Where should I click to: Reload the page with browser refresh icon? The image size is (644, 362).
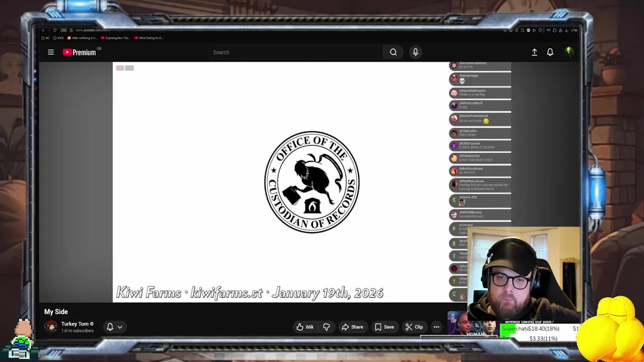coord(55,30)
